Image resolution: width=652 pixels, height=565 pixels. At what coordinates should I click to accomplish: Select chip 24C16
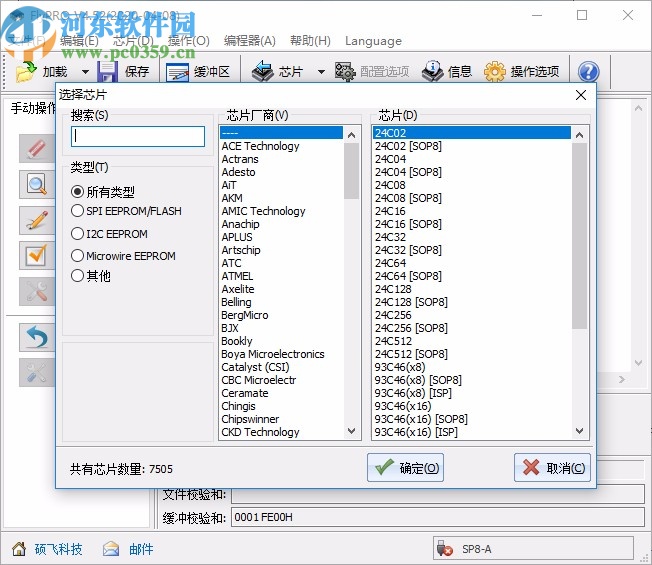(x=472, y=211)
